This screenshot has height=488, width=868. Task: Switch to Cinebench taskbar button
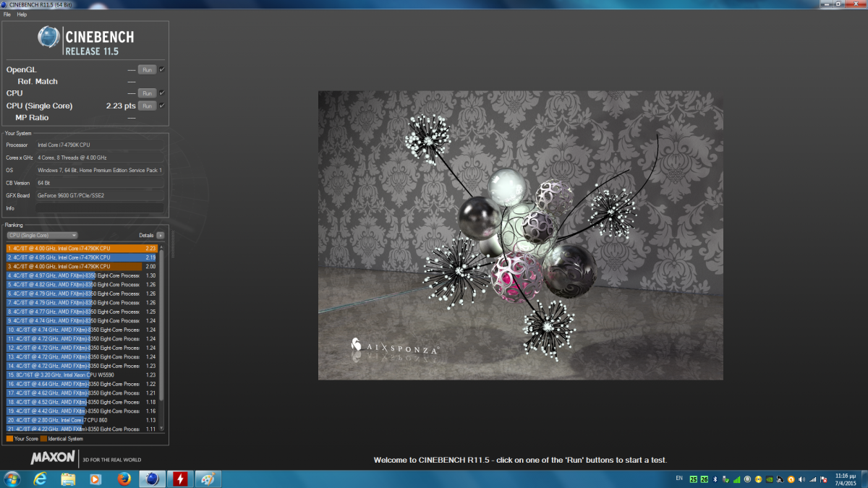152,479
